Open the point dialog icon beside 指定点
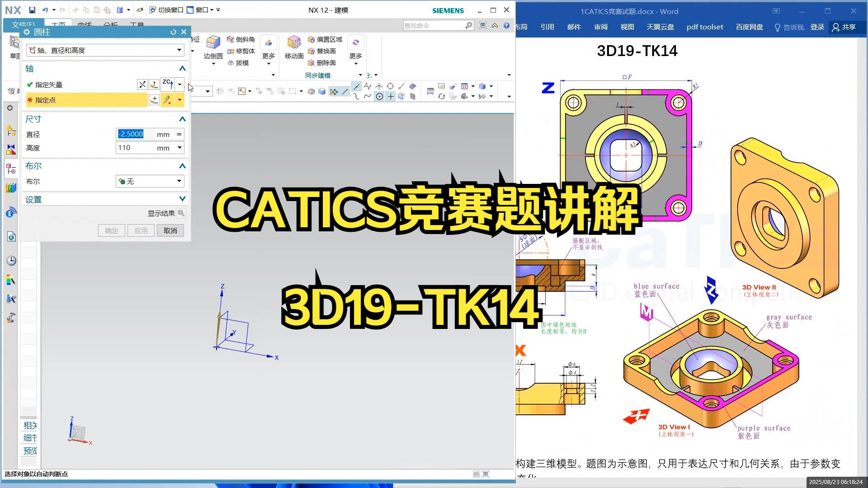This screenshot has width=868, height=488. pyautogui.click(x=154, y=100)
